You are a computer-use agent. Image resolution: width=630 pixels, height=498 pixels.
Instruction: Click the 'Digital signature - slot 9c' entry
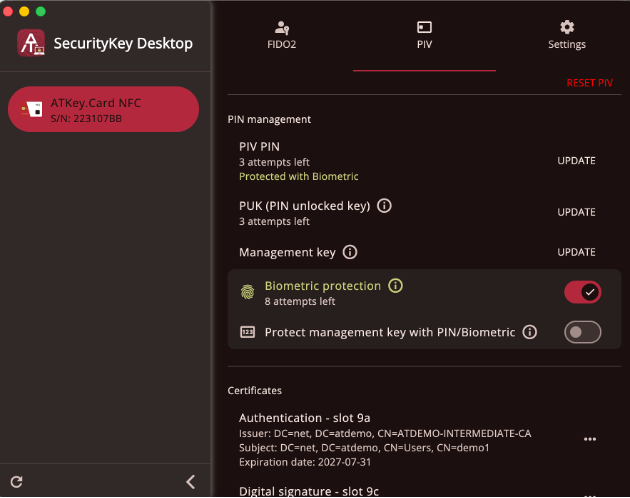(309, 491)
